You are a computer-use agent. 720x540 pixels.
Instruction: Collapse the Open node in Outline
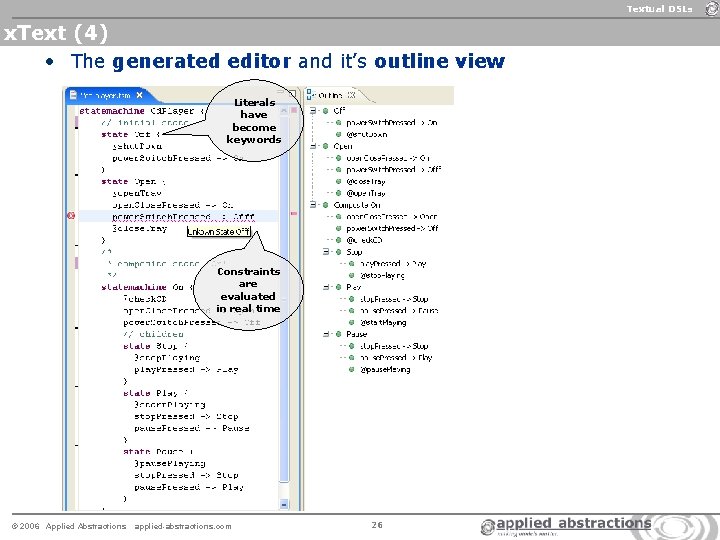pyautogui.click(x=313, y=146)
